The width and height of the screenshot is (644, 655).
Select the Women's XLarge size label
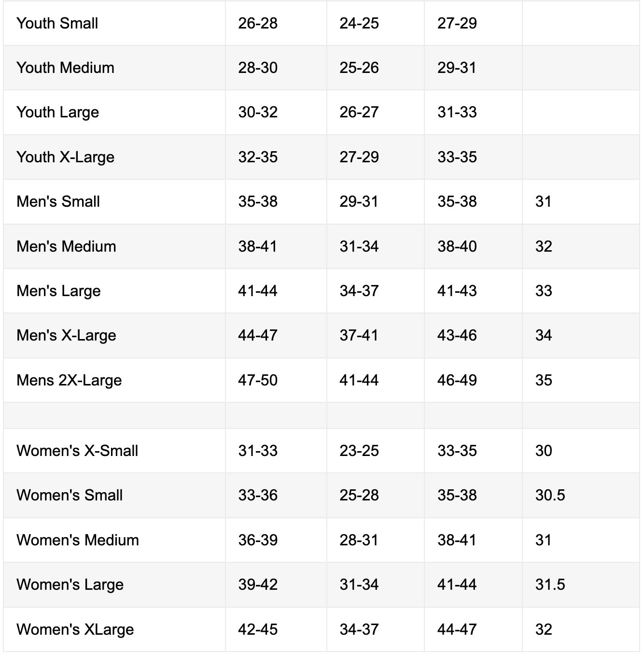coord(75,629)
